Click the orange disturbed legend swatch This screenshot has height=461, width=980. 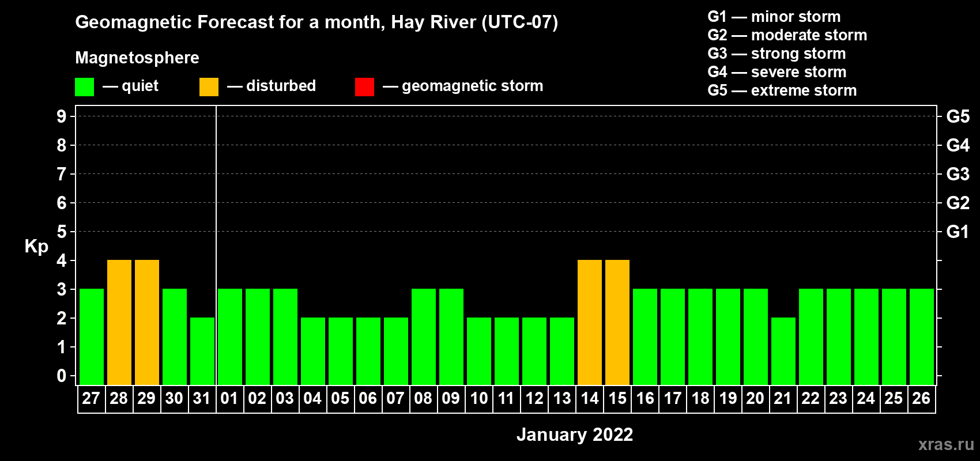209,87
